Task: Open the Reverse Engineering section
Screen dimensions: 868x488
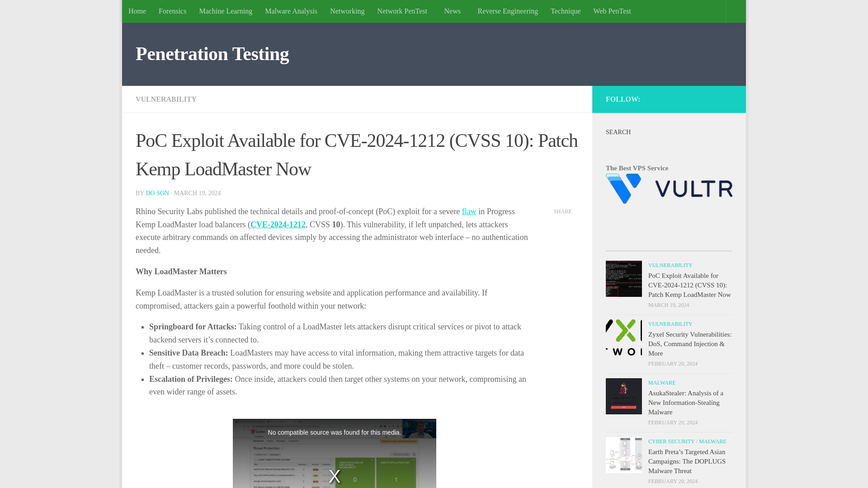Action: (x=507, y=11)
